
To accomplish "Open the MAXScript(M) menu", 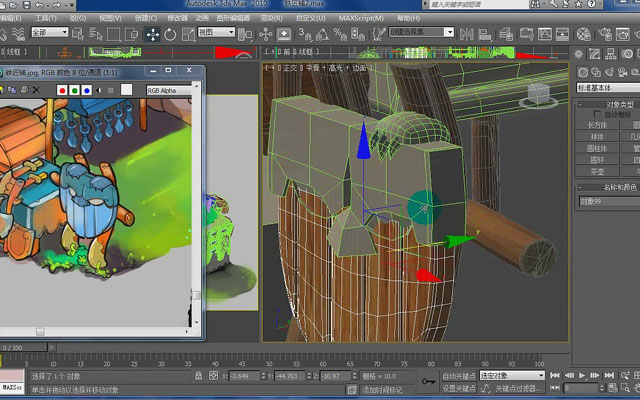I will (x=361, y=18).
